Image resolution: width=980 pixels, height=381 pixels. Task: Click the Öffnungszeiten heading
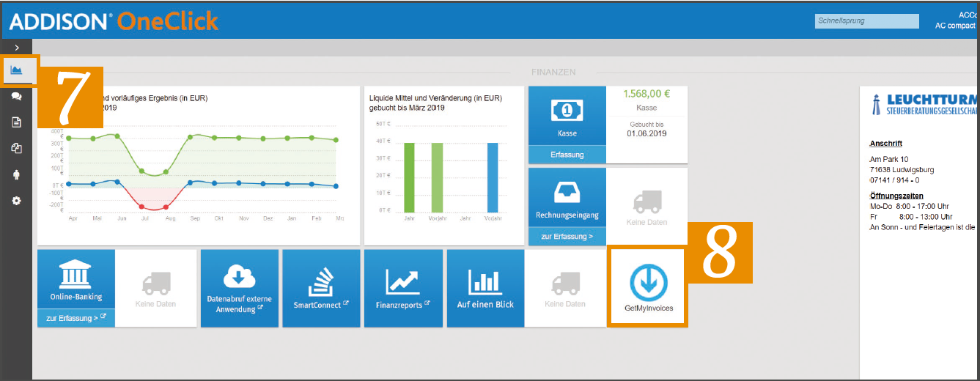click(896, 196)
